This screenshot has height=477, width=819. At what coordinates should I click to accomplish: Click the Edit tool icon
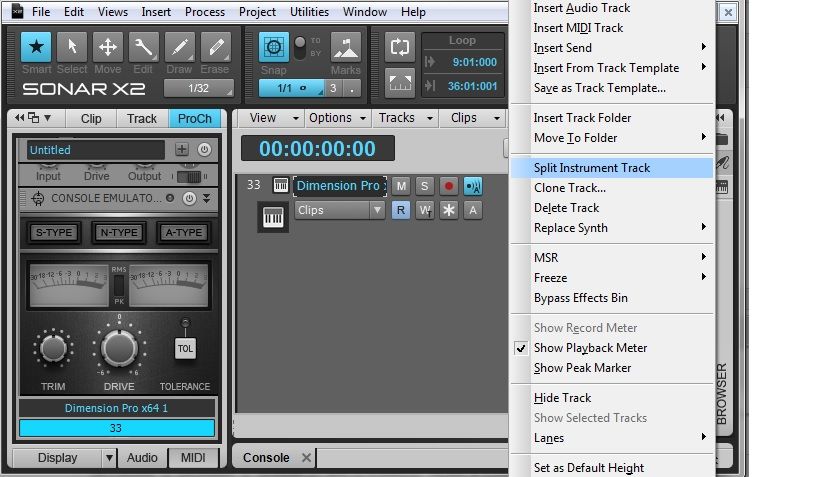coord(143,49)
